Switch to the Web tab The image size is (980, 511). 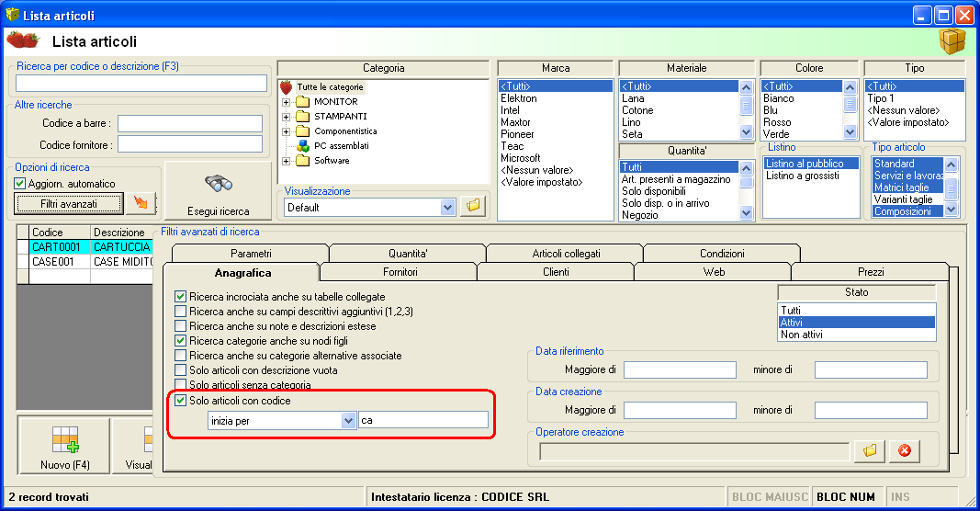point(714,272)
